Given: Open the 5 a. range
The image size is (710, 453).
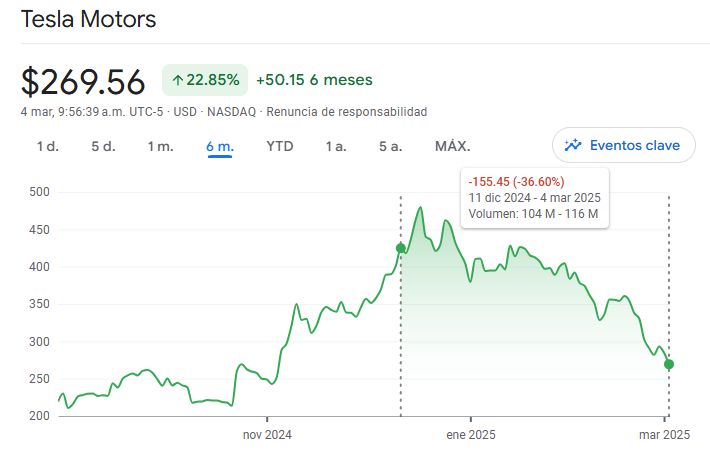Looking at the screenshot, I should click(390, 146).
